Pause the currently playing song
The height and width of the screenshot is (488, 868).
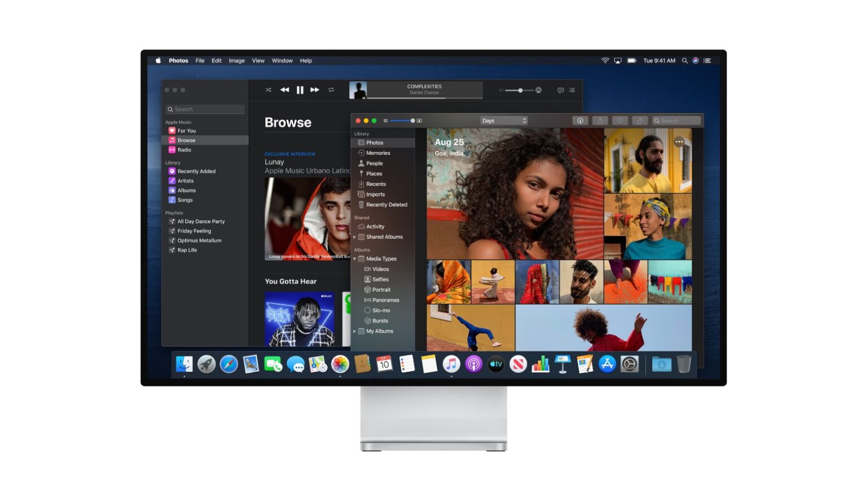pos(300,90)
